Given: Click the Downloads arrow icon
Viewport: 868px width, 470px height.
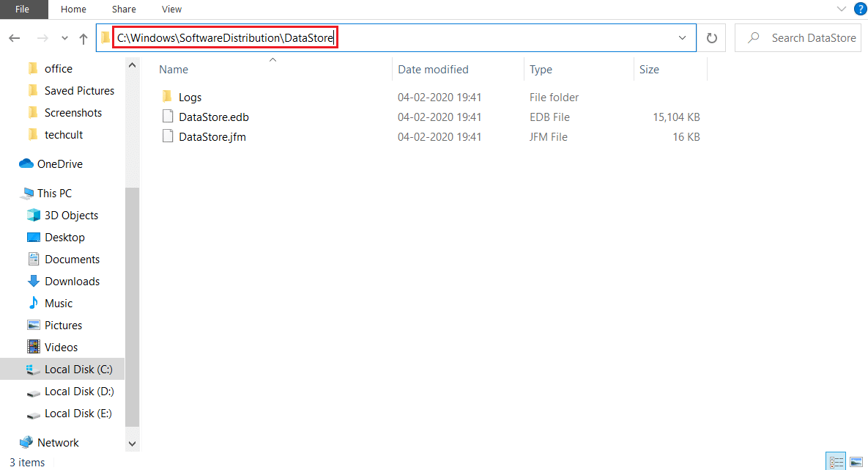Looking at the screenshot, I should click(34, 281).
